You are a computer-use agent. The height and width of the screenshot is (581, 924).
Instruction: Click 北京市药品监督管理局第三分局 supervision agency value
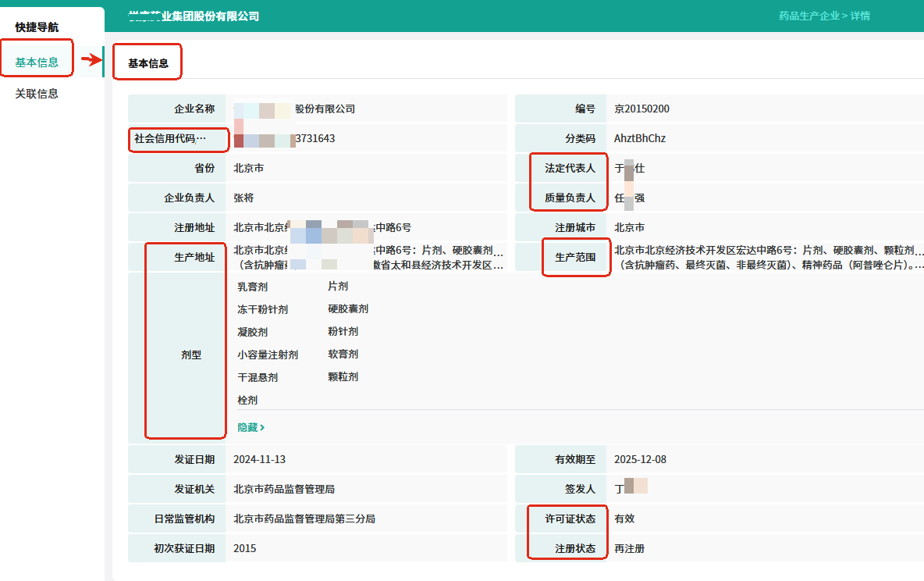(x=304, y=519)
